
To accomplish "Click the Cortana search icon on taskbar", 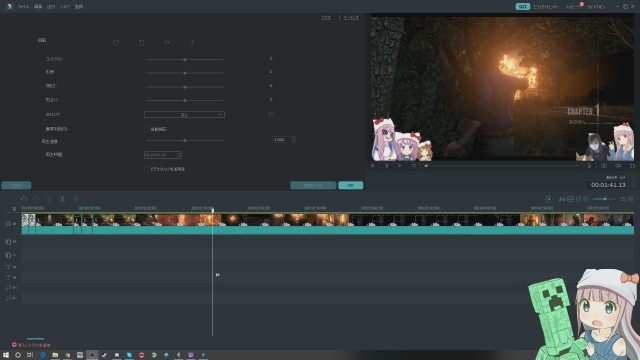I will [x=18, y=355].
